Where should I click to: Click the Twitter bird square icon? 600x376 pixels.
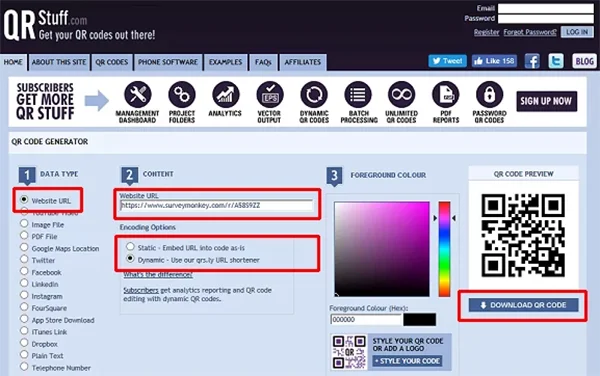tap(556, 61)
